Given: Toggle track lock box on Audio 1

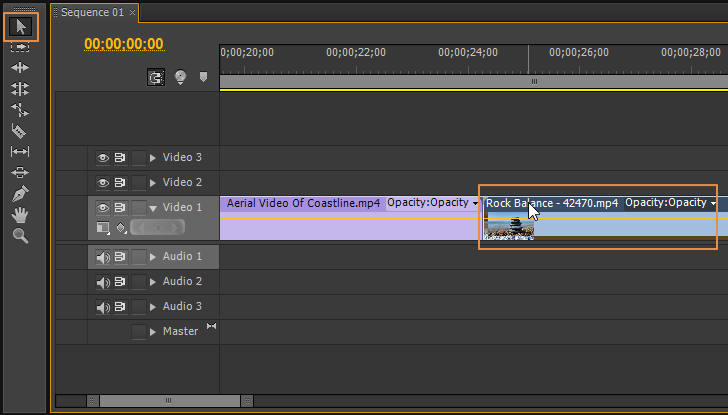Looking at the screenshot, I should (x=138, y=257).
